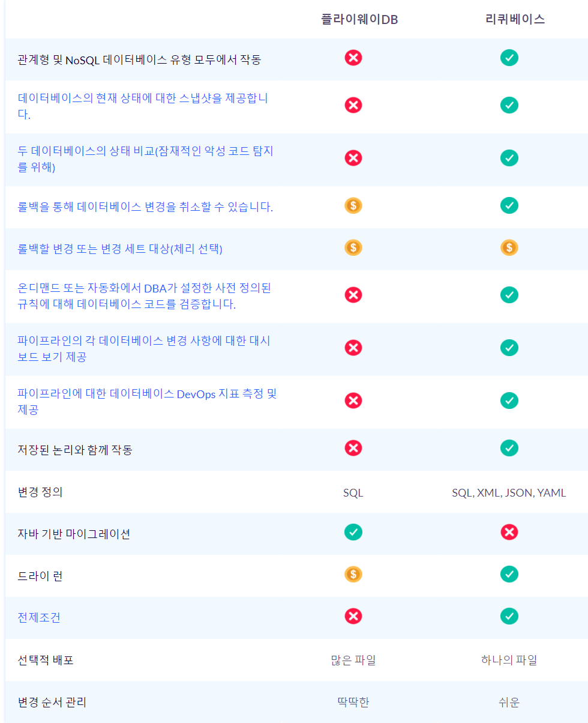Click FlywayDB gold coin icon for 드라이 런
This screenshot has height=723, width=588.
click(x=353, y=575)
